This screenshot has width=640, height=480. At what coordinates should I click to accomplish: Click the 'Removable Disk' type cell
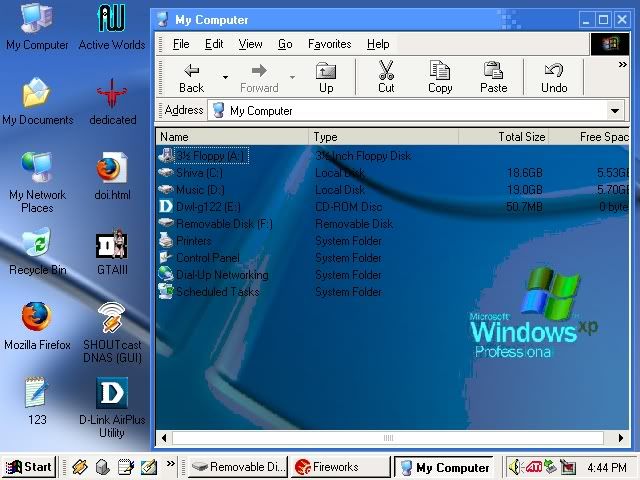click(354, 224)
